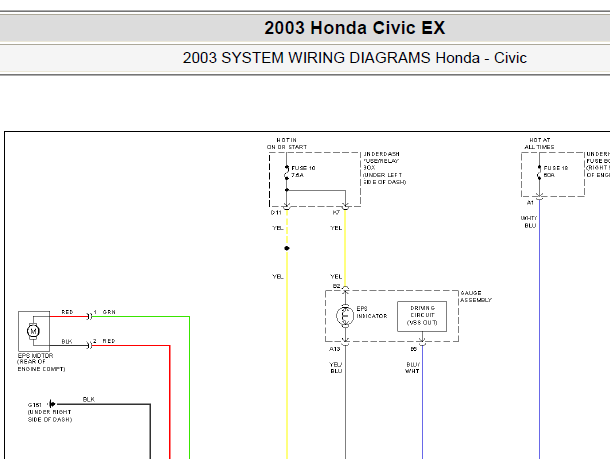Click the EPS indicator lamp symbol

[x=345, y=315]
